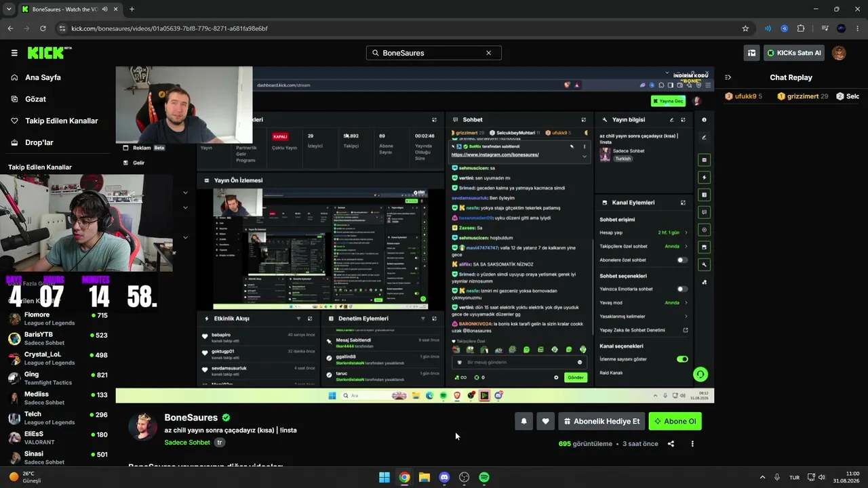Image resolution: width=868 pixels, height=488 pixels.
Task: Click the viewer count '821' for Ging
Action: [x=102, y=375]
